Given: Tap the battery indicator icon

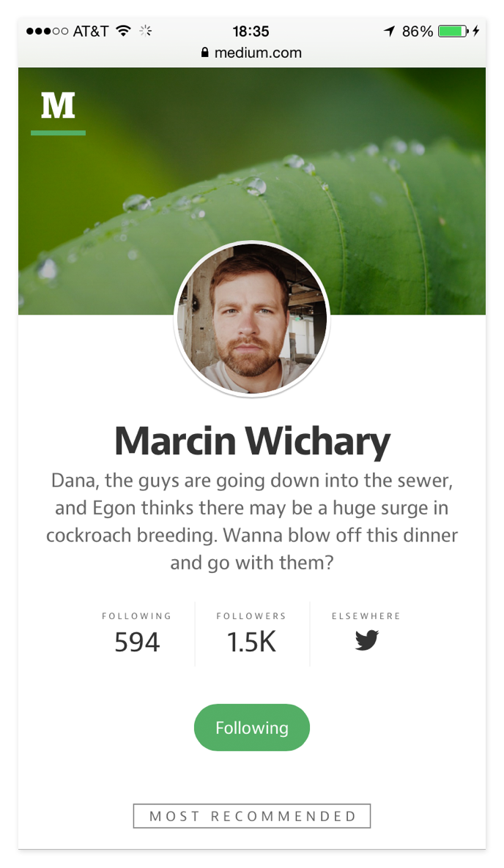Looking at the screenshot, I should click(453, 31).
